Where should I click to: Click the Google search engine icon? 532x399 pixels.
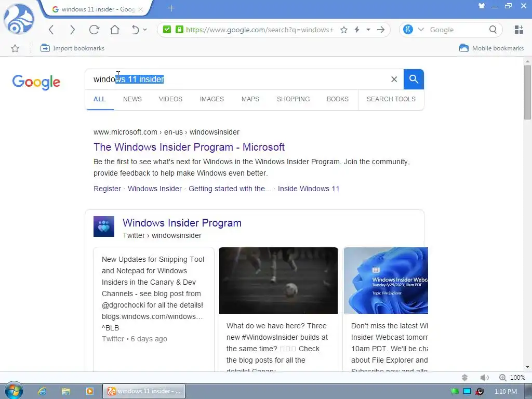408,30
